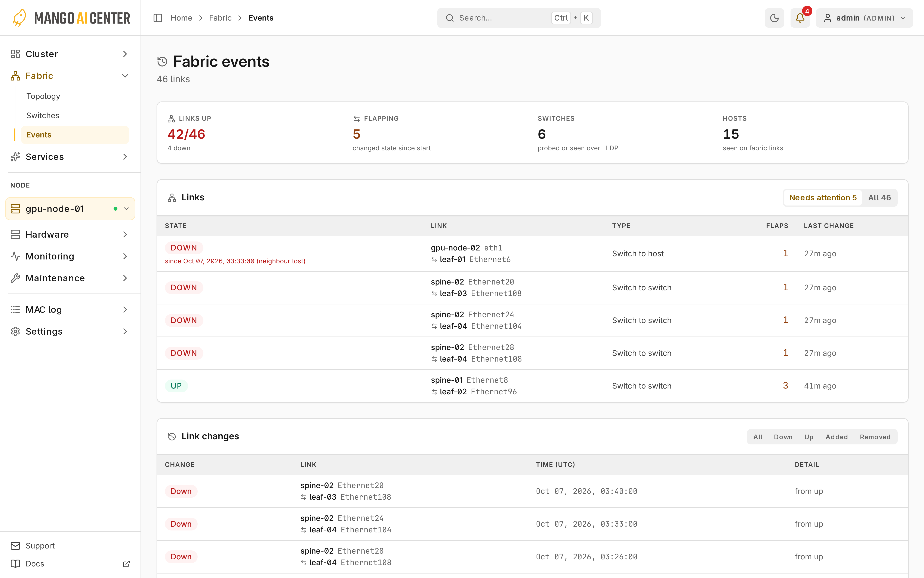Filter link changes by Down
This screenshot has width=924, height=578.
783,437
